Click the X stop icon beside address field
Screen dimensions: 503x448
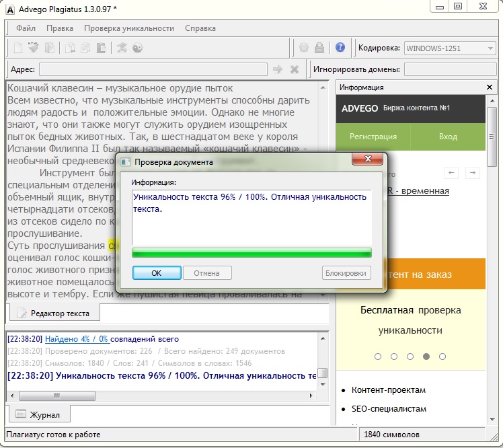click(295, 69)
